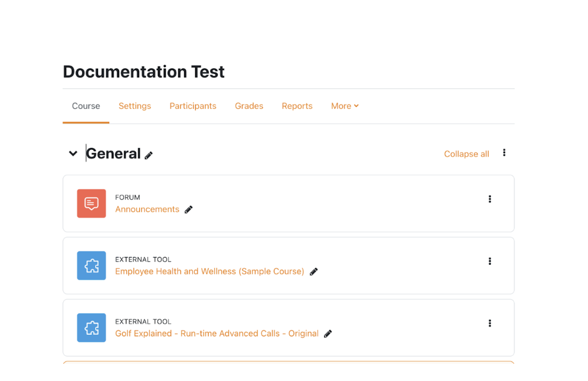Open three-dot menu for Employee Health activity
This screenshot has height=381, width=588.
pos(489,261)
